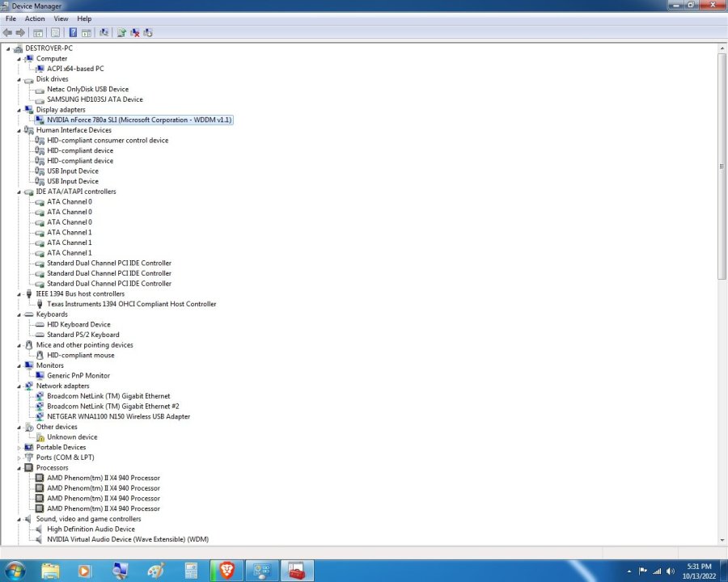
Task: Collapse the IDE ATA/ATAPI controllers category
Action: tap(18, 191)
